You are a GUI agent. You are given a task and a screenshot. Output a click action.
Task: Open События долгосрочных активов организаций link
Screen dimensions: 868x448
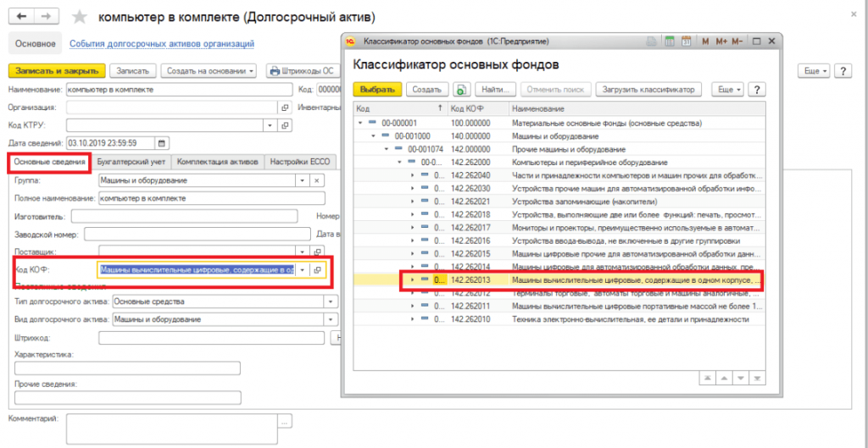point(162,43)
